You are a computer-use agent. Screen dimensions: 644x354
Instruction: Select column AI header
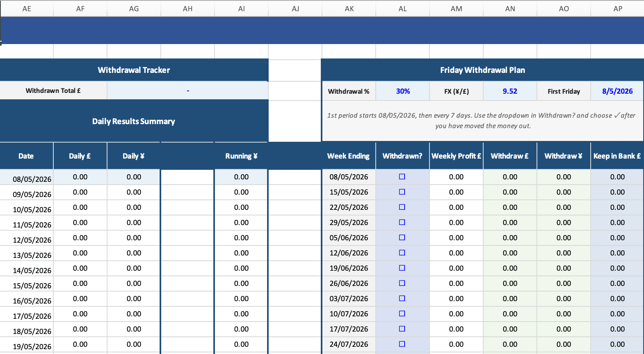click(x=241, y=8)
